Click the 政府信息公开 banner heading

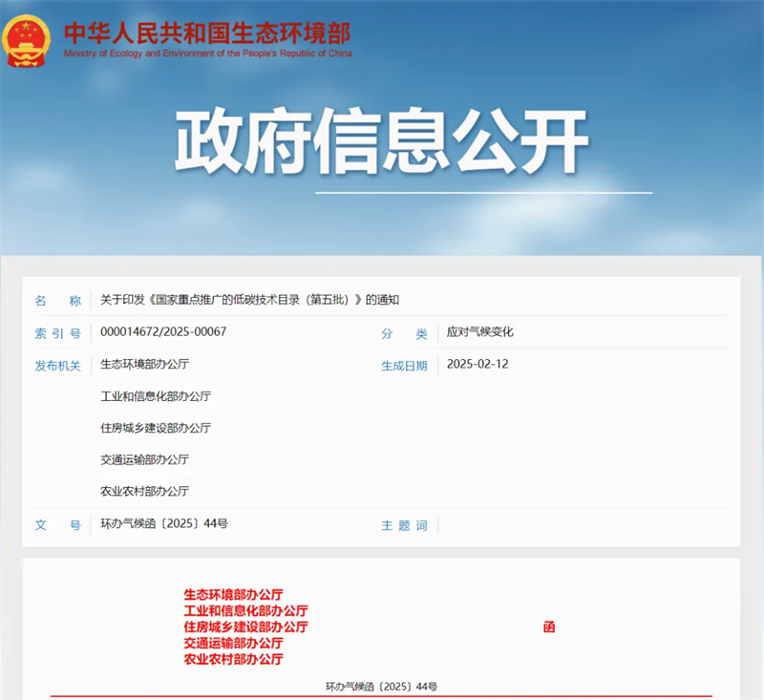pyautogui.click(x=381, y=141)
